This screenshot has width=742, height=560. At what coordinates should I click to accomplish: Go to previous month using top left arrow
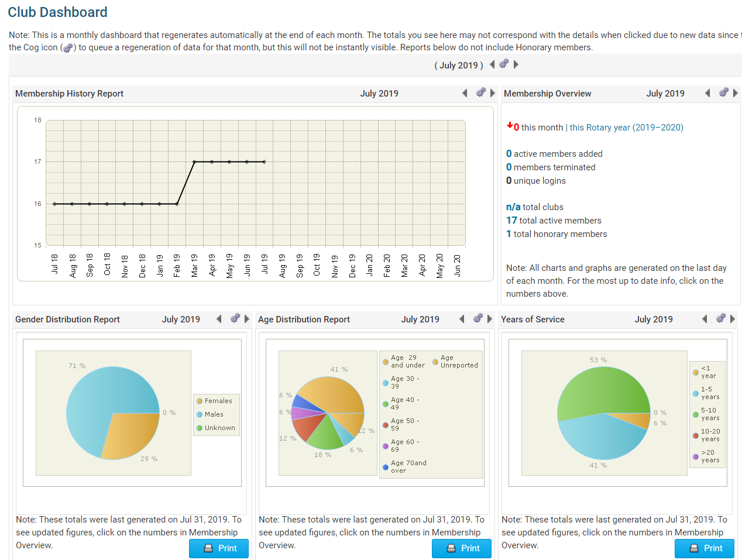(x=492, y=64)
